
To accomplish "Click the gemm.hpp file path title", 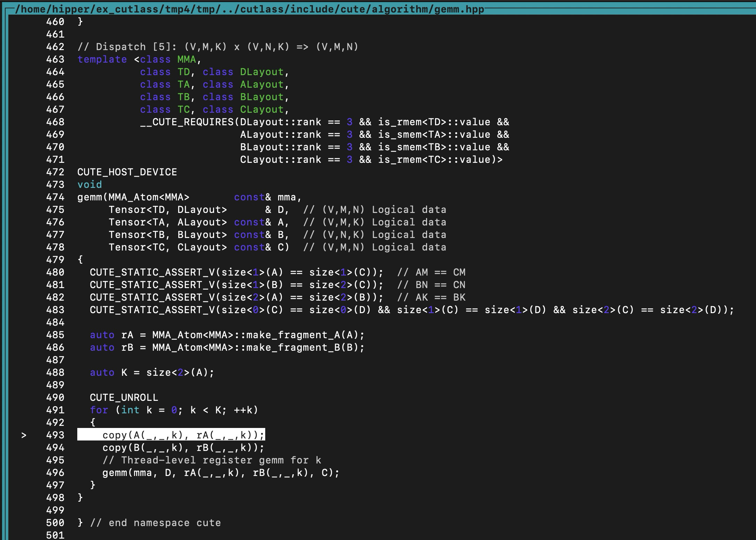I will 249,9.
